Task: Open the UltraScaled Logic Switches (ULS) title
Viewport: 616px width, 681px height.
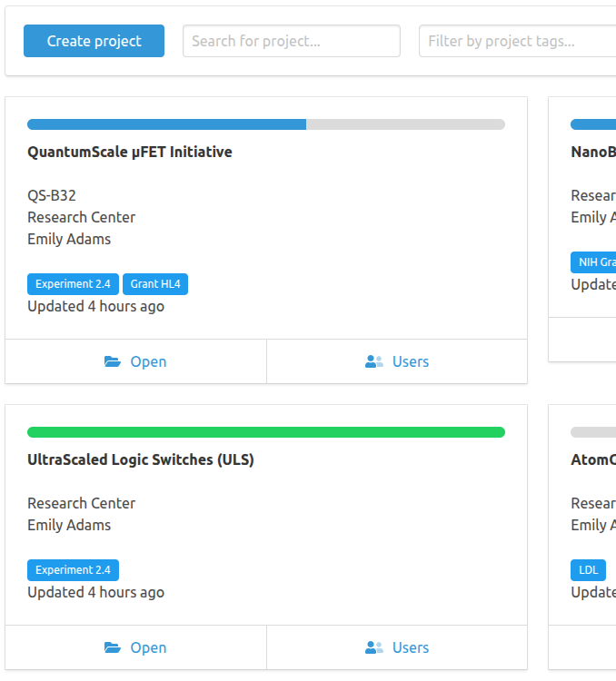Action: pyautogui.click(x=141, y=459)
